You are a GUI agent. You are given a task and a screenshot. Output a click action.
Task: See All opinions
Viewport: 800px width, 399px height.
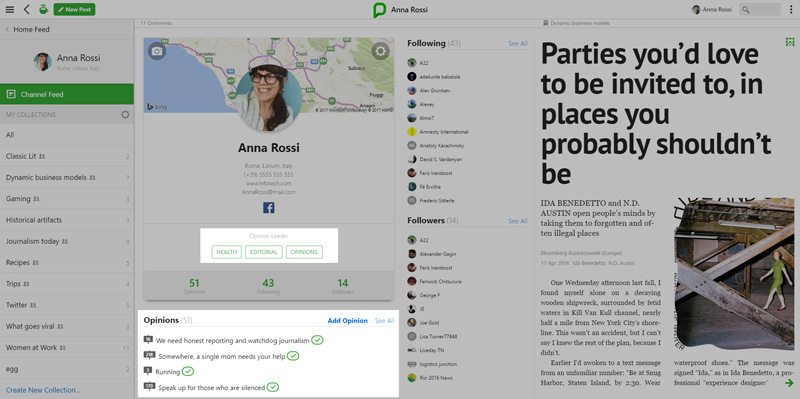384,321
